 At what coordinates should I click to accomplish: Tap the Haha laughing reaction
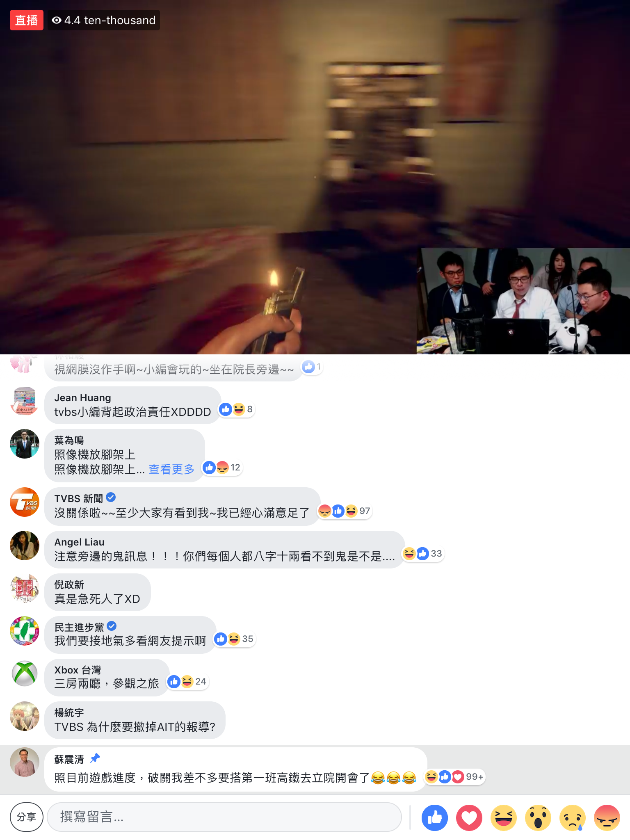[504, 818]
